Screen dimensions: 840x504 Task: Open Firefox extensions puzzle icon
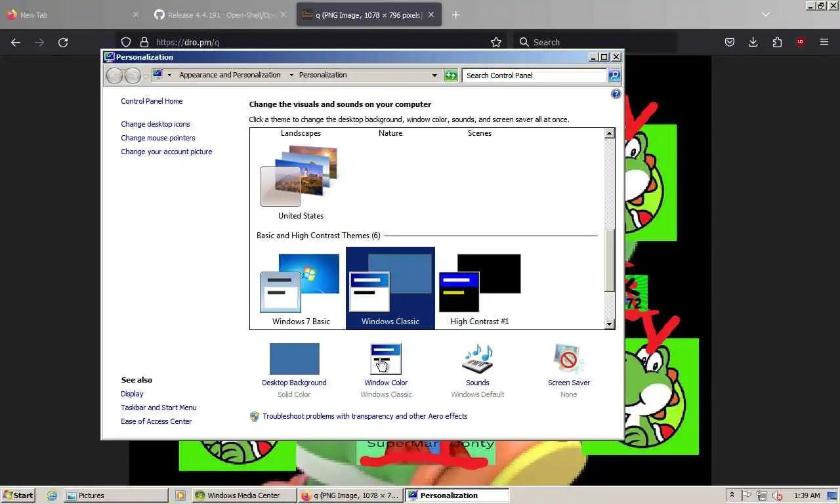[777, 42]
